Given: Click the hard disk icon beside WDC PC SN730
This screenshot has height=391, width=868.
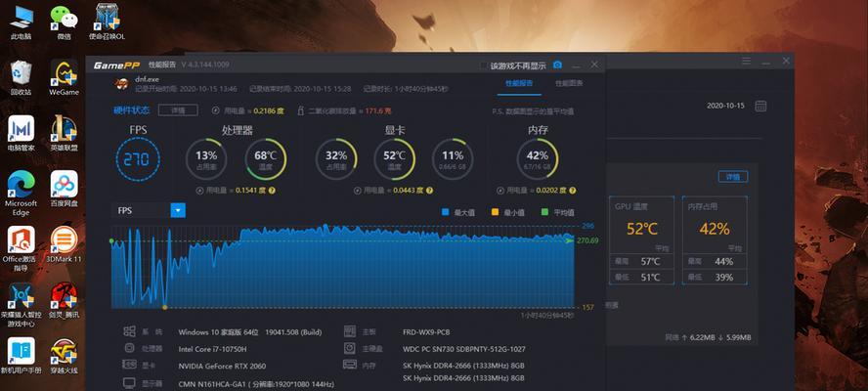Looking at the screenshot, I should tap(349, 348).
